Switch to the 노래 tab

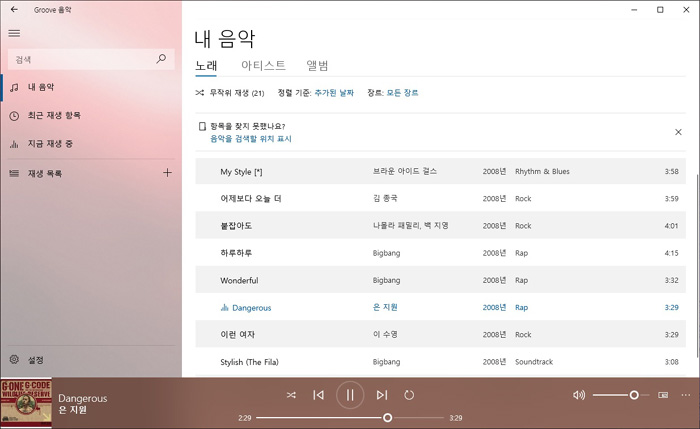[206, 66]
